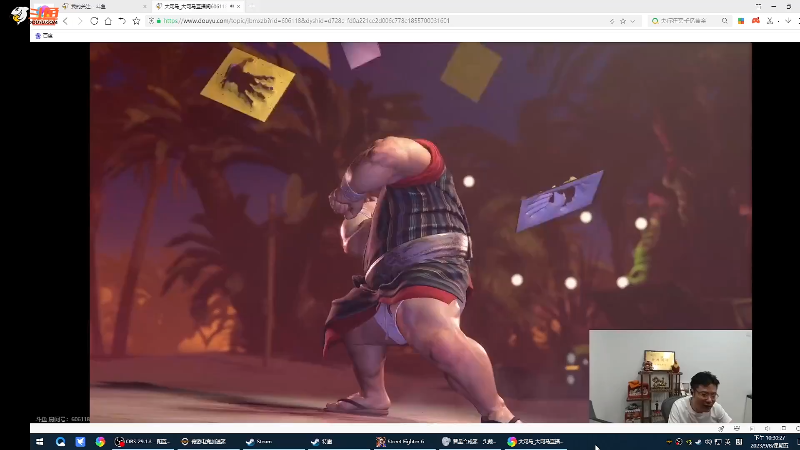Reload the page with the refresh icon
800x450 pixels.
[94, 21]
